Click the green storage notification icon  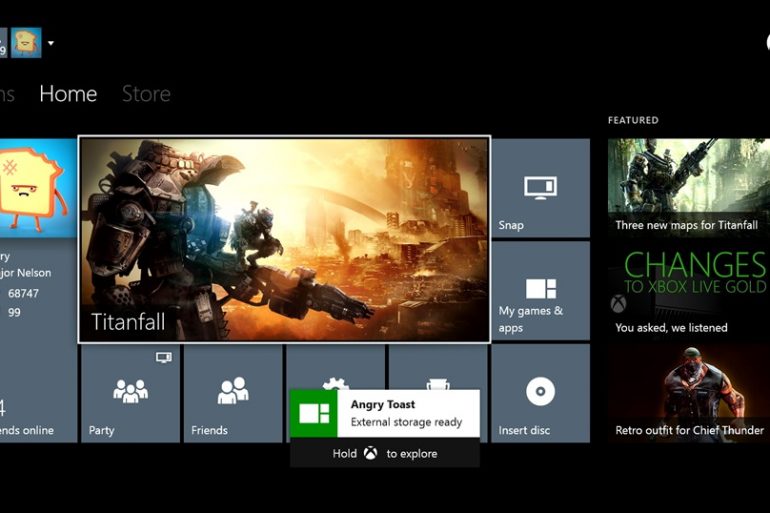(x=314, y=413)
